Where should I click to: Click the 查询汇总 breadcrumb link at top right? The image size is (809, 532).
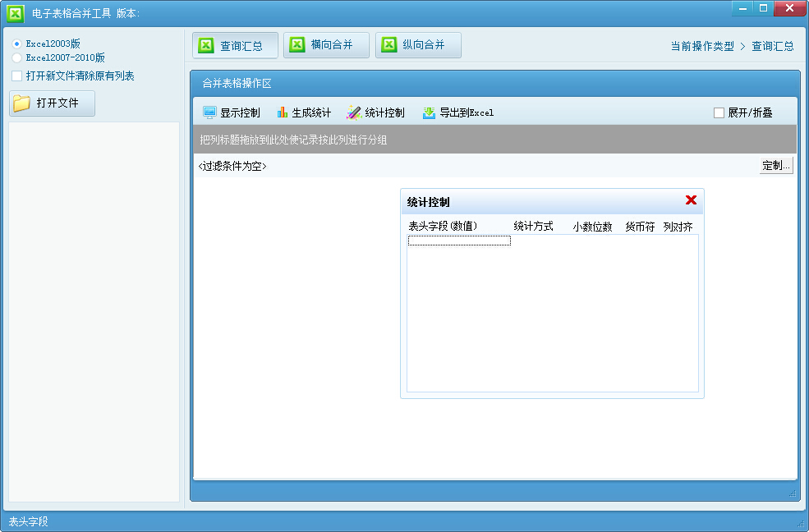(773, 46)
